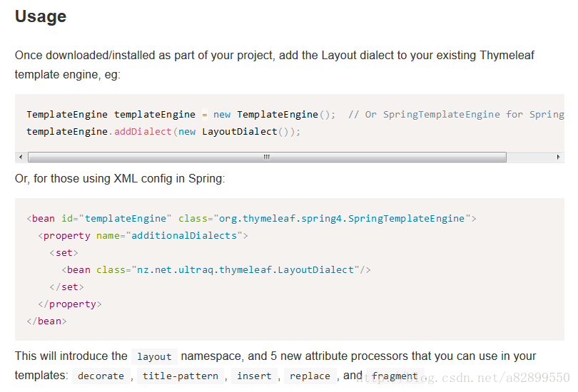Click the 'decorate' inline code word

point(101,376)
